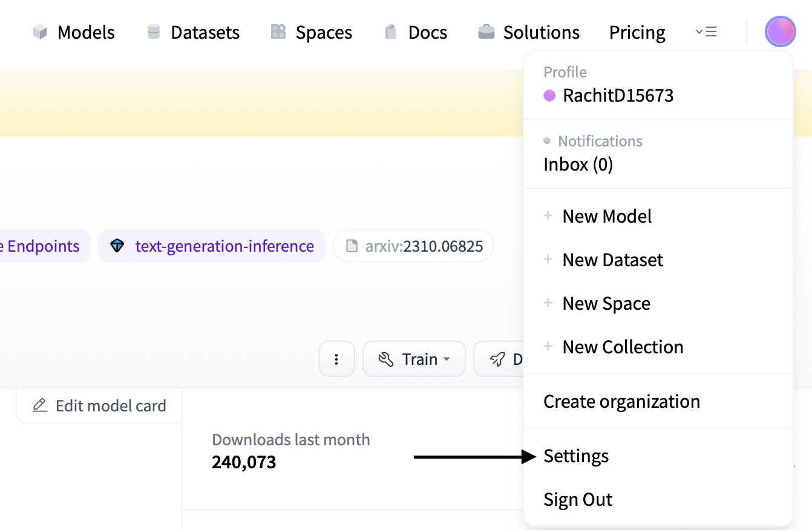Screen dimensions: 812x530
Task: Select Sign Out in profile menu
Action: pos(578,500)
